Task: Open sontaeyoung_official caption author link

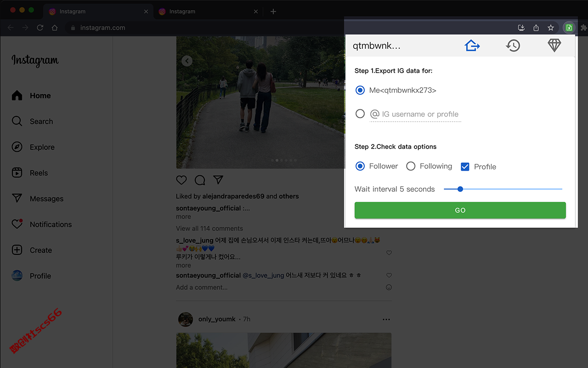Action: coord(209,208)
